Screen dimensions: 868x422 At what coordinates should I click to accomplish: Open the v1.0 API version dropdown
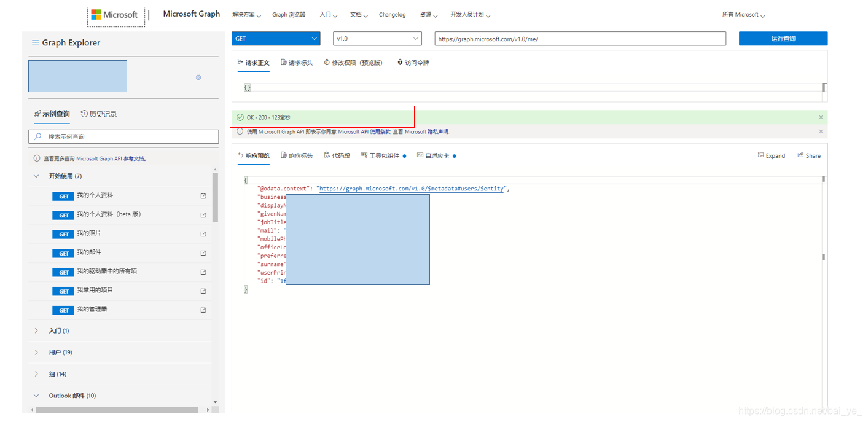click(377, 39)
